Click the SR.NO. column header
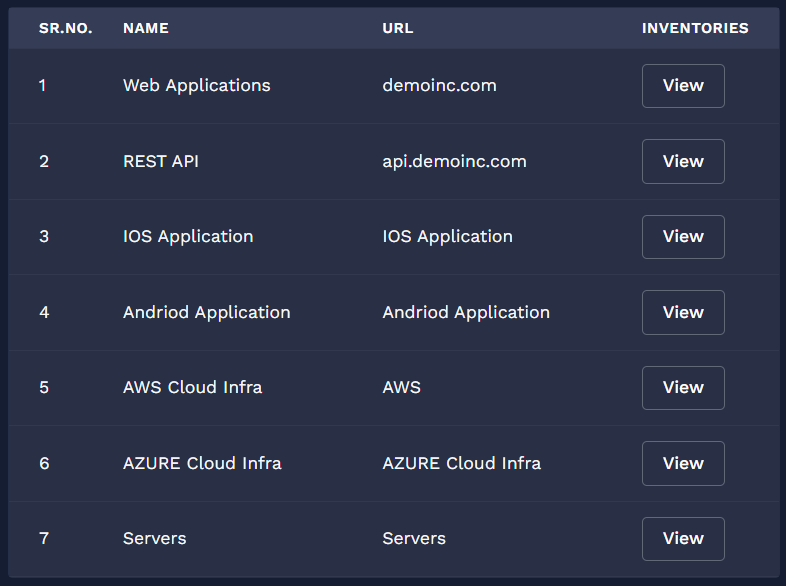The width and height of the screenshot is (786, 586). click(x=66, y=28)
